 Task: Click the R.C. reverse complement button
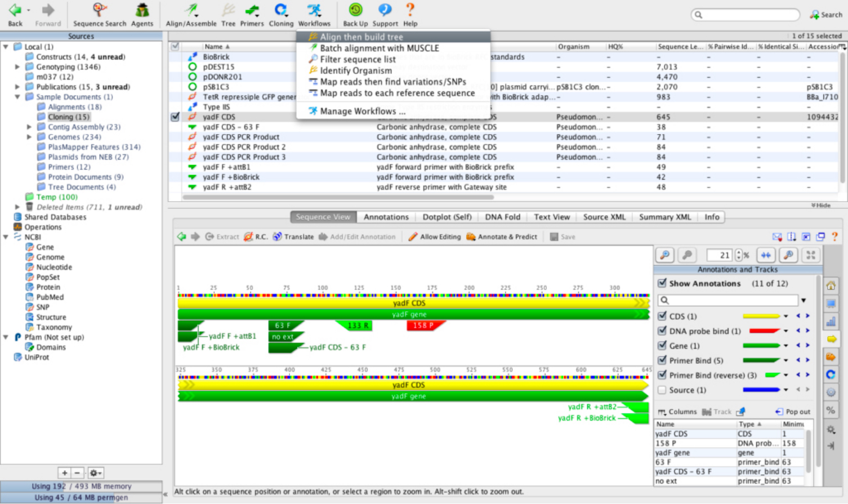point(256,237)
